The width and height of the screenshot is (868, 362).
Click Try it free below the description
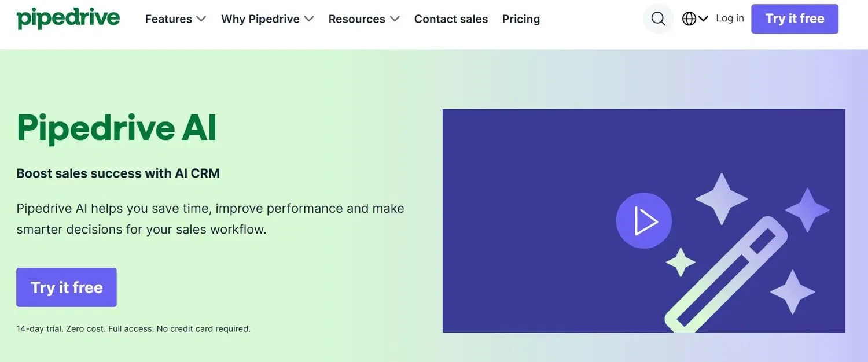click(x=67, y=287)
